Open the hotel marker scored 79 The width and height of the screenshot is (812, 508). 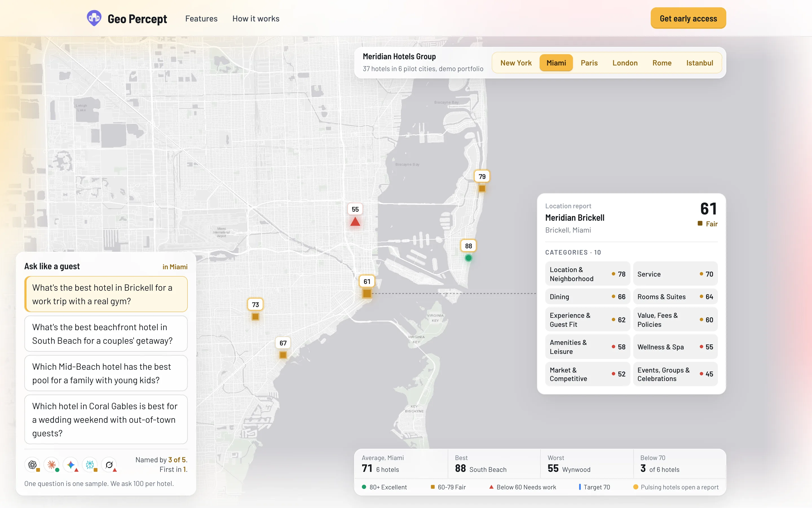(x=482, y=181)
